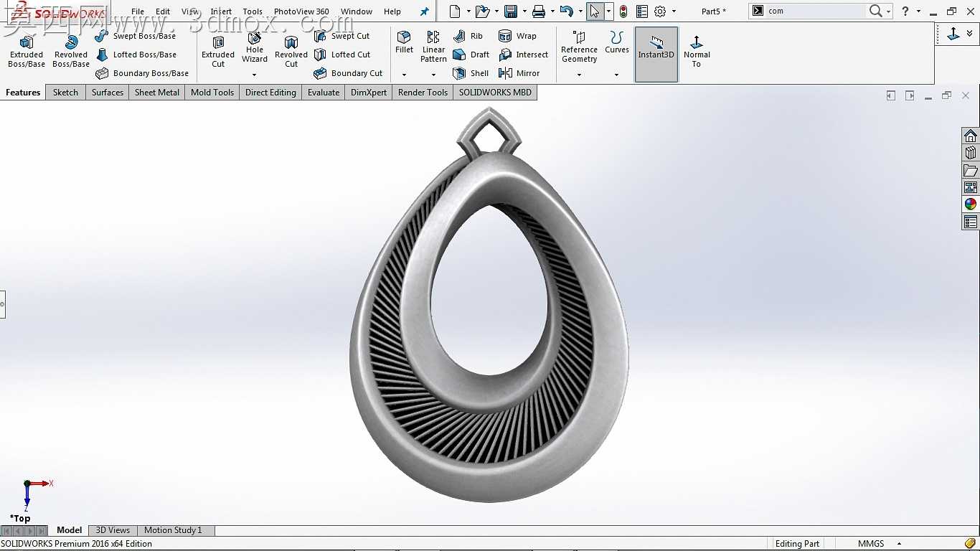The height and width of the screenshot is (551, 980).
Task: Expand the Fillet dropdown arrow
Action: tap(404, 75)
